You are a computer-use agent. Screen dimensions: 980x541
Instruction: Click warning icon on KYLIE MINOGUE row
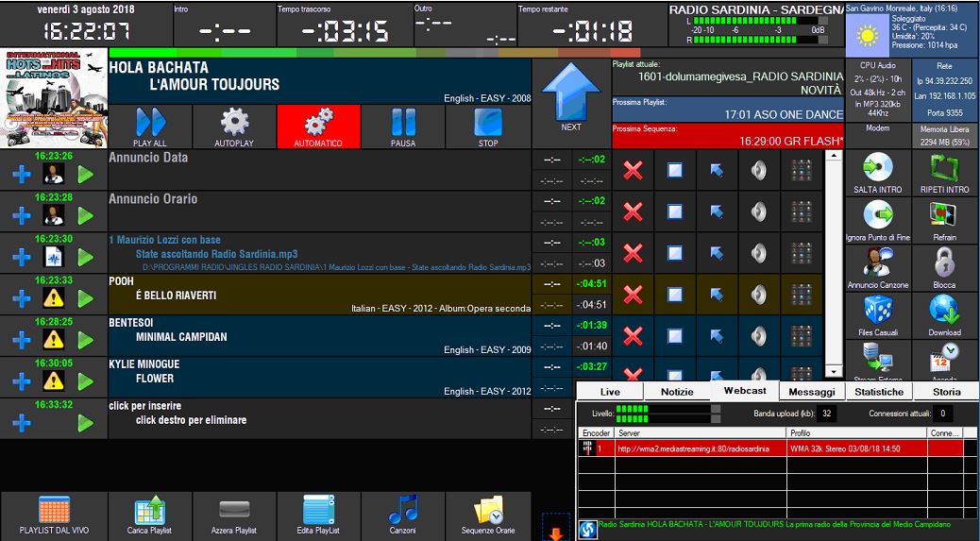(x=54, y=381)
